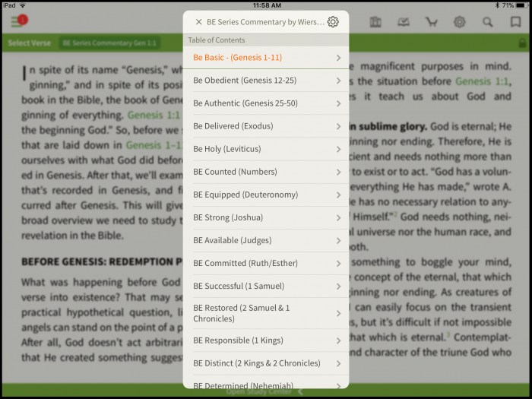Image resolution: width=532 pixels, height=399 pixels.
Task: Tap the Bluetooth icon in status bar
Action: pyautogui.click(x=497, y=5)
